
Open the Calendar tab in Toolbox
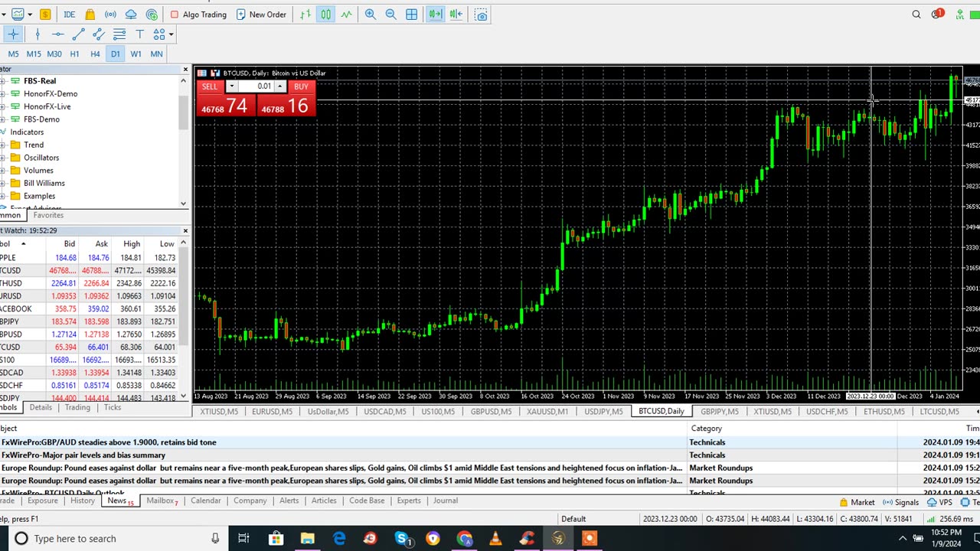[206, 501]
